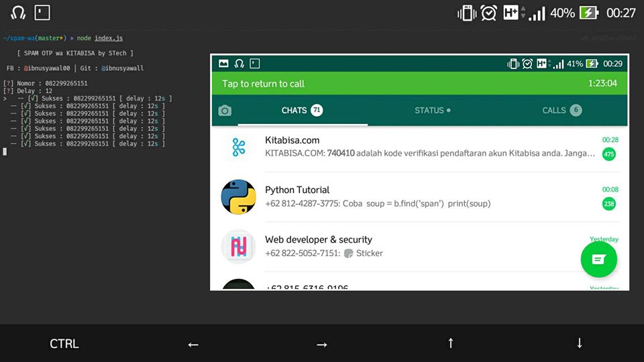This screenshot has height=362, width=644.
Task: Open the WhatsApp camera icon
Action: [x=225, y=111]
